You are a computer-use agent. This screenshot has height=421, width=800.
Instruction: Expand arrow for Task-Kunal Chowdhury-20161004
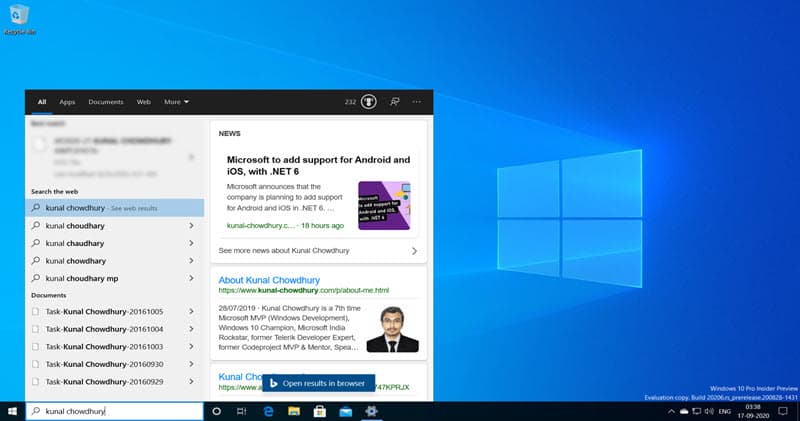[191, 329]
